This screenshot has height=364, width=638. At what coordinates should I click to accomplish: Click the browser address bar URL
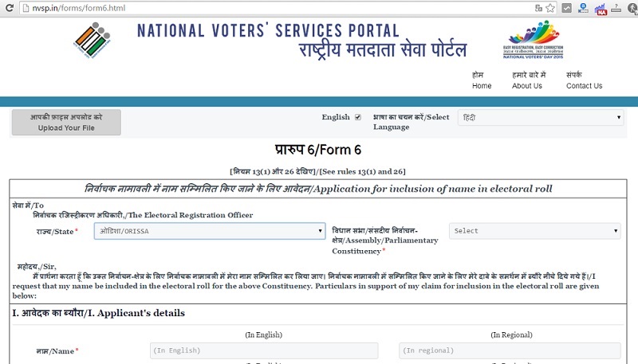[79, 8]
